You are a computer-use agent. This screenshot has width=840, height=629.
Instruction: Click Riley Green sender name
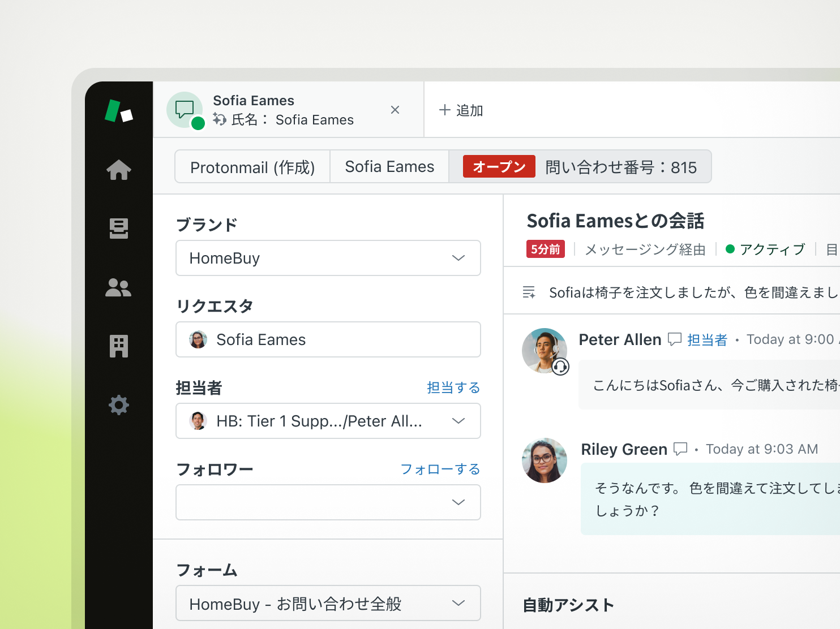coord(624,449)
